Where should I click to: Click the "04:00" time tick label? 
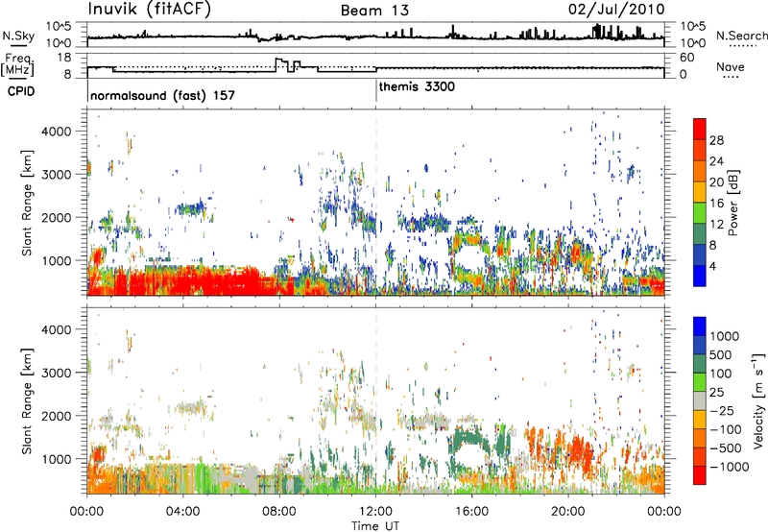pos(183,512)
